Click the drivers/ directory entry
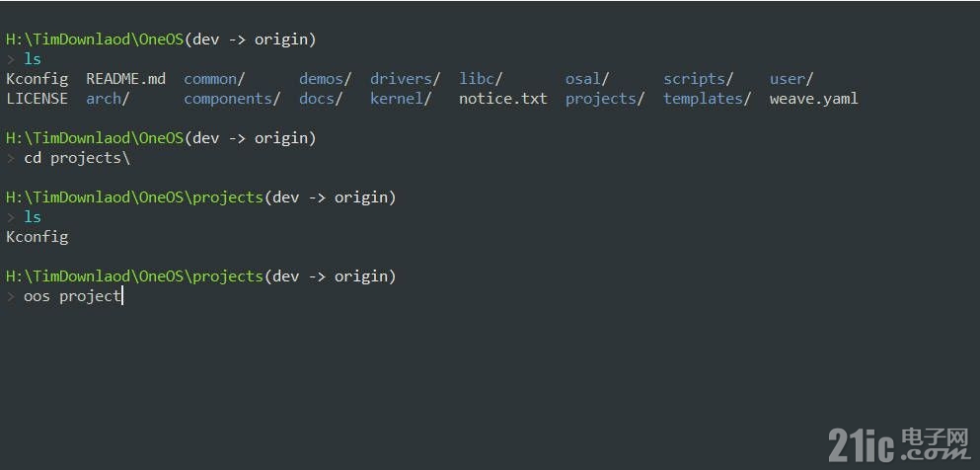 click(x=405, y=79)
